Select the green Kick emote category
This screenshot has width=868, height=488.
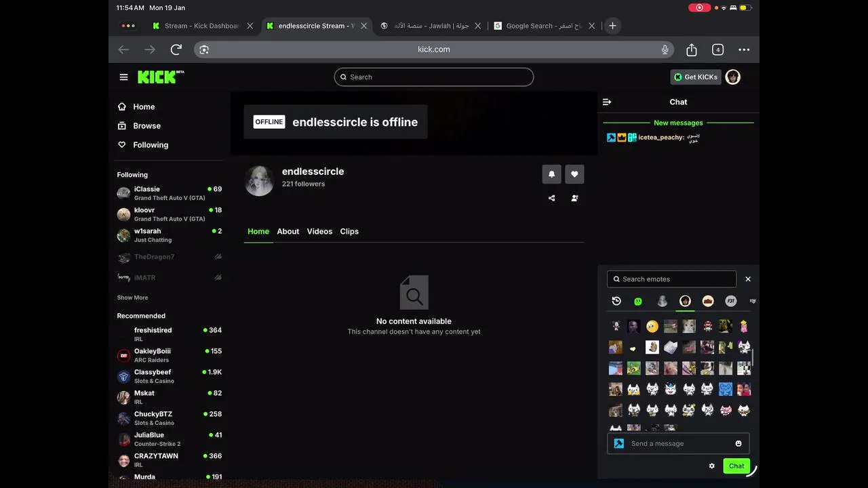638,302
